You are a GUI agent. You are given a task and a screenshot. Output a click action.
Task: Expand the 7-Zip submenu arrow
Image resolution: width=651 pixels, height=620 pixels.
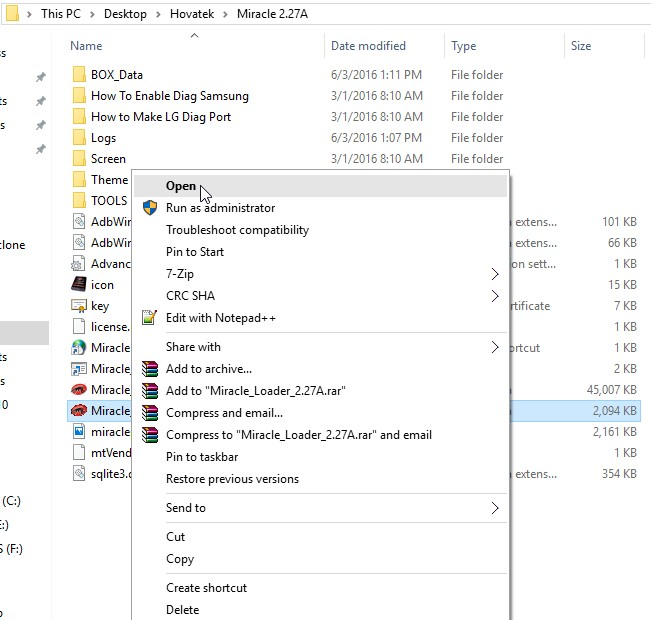[494, 274]
